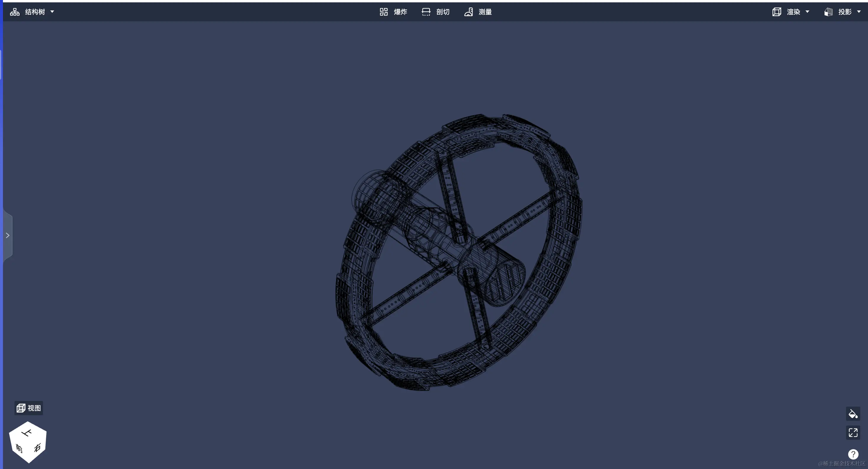This screenshot has width=868, height=469.
Task: Open the 渲染 dropdown arrow
Action: [x=807, y=12]
